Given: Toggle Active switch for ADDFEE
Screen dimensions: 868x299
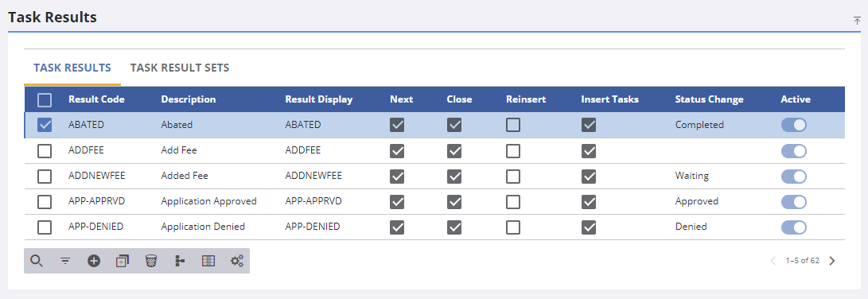Looking at the screenshot, I should (794, 150).
